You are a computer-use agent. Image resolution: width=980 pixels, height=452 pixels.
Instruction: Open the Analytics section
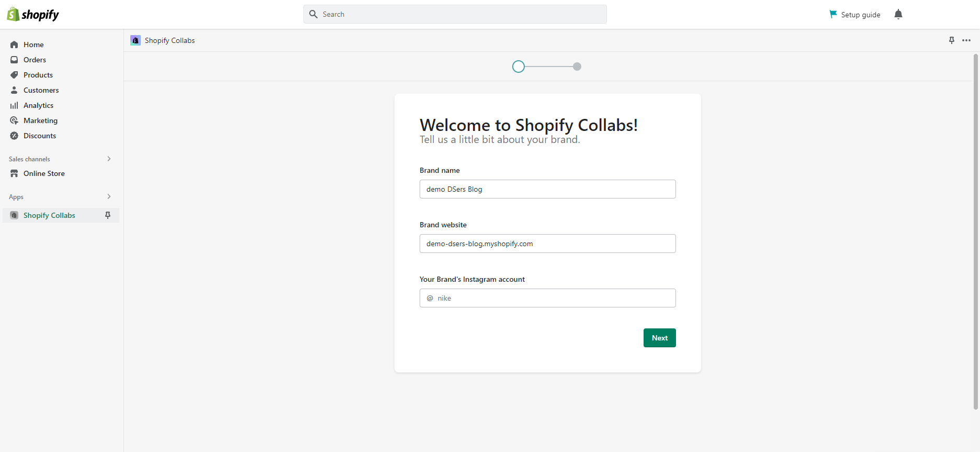point(38,105)
